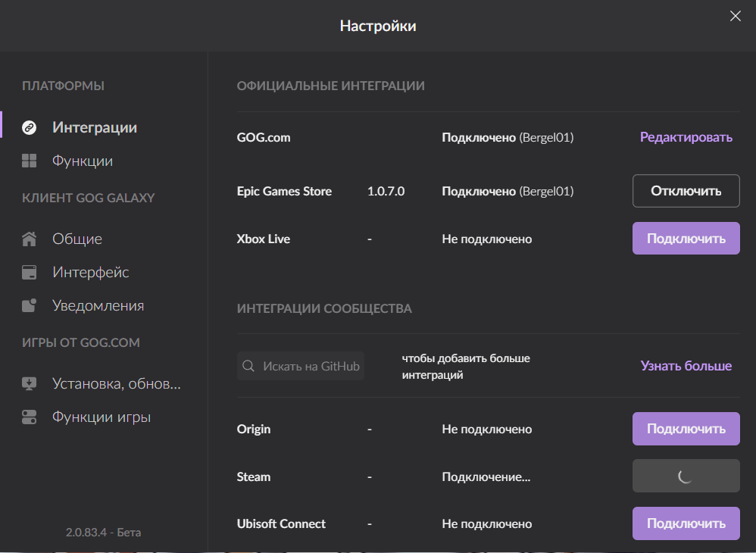Screen dimensions: 756x553
Task: Focus the Искать на GitHub search field
Action: tap(301, 366)
